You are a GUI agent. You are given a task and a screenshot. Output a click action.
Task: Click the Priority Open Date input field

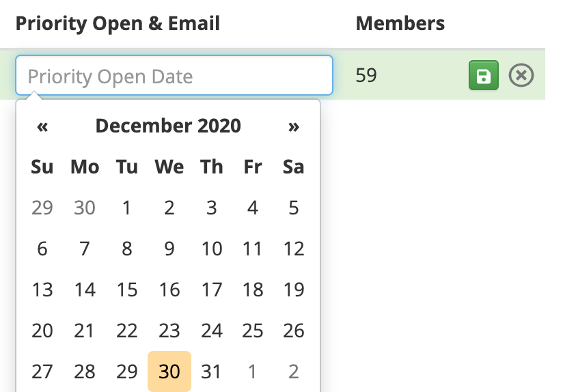[174, 75]
